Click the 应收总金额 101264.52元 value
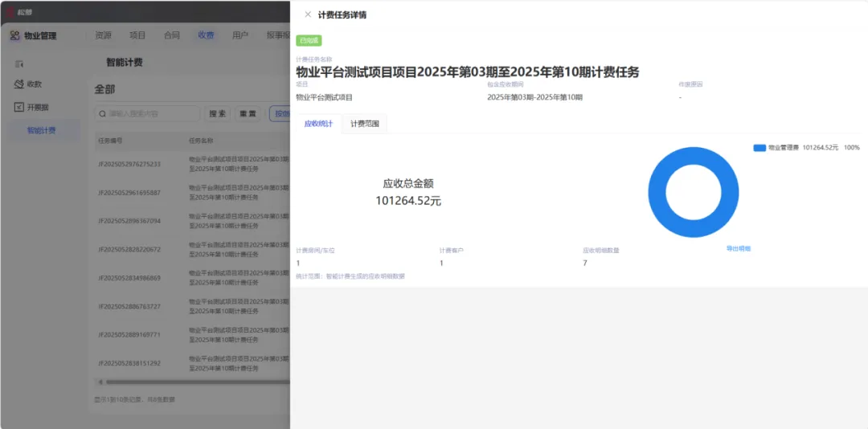Image resolution: width=868 pixels, height=429 pixels. tap(408, 201)
